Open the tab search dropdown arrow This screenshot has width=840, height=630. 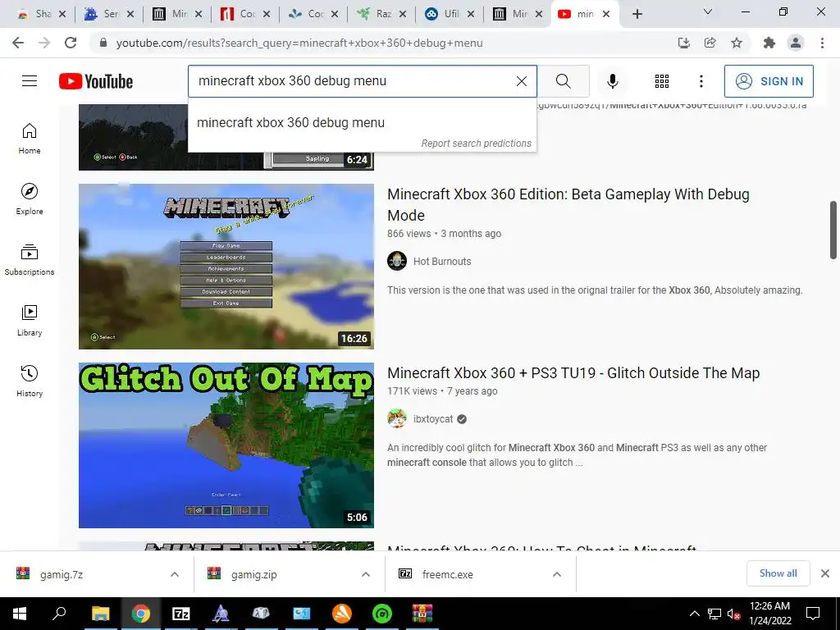coord(707,11)
